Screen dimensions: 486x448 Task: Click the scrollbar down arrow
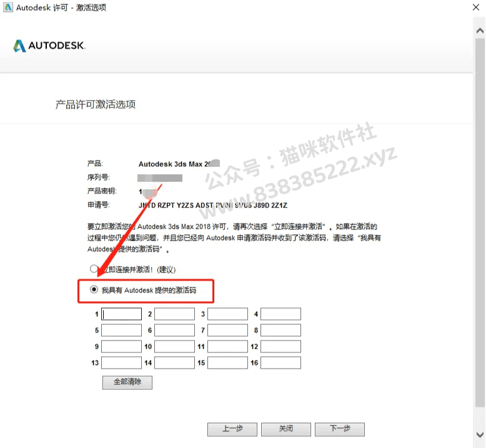pos(480,434)
